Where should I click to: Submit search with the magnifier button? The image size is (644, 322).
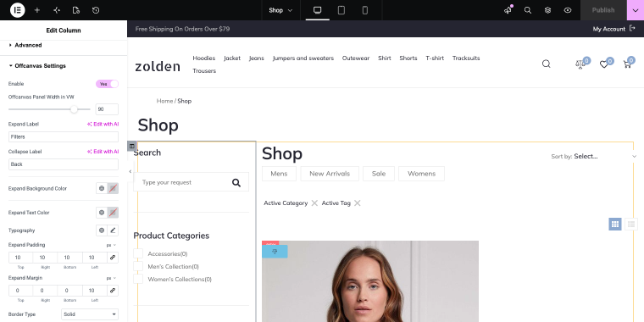pyautogui.click(x=236, y=182)
